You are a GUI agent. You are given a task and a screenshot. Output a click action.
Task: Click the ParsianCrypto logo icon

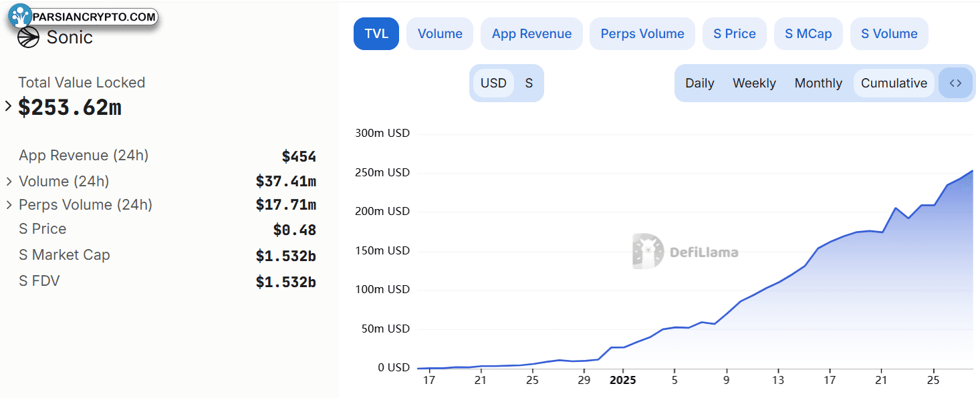click(21, 15)
